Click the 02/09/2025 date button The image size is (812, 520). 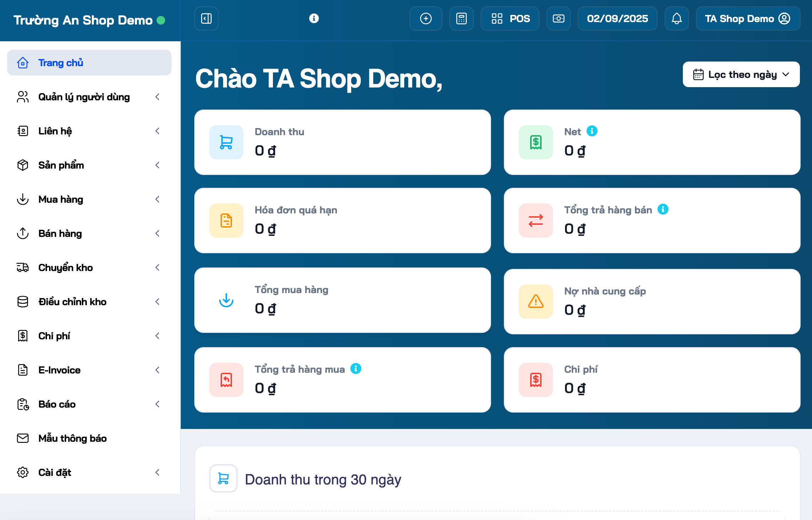617,18
